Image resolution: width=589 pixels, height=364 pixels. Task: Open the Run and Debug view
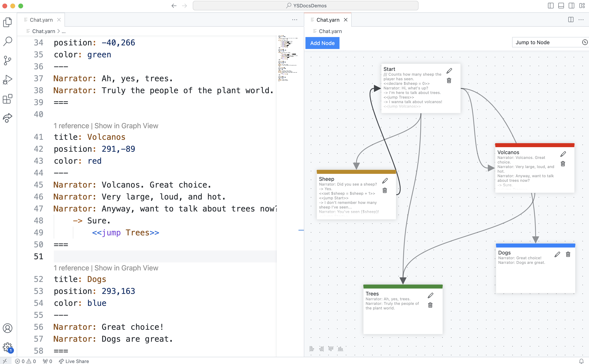(7, 80)
